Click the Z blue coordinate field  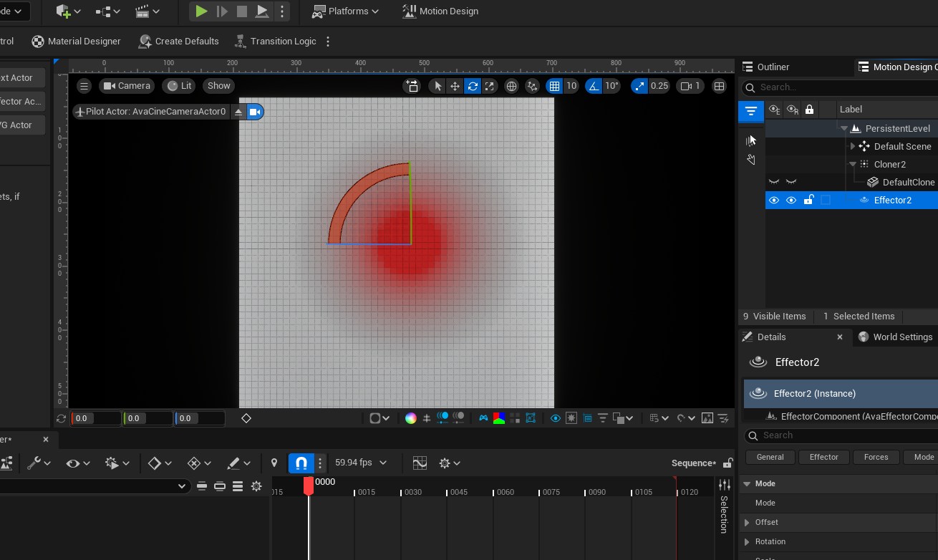pyautogui.click(x=200, y=418)
